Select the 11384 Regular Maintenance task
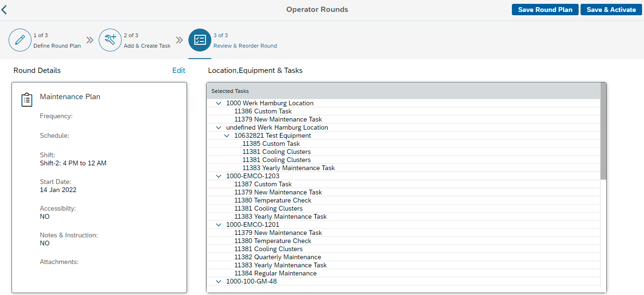The height and width of the screenshot is (295, 644). (x=275, y=274)
